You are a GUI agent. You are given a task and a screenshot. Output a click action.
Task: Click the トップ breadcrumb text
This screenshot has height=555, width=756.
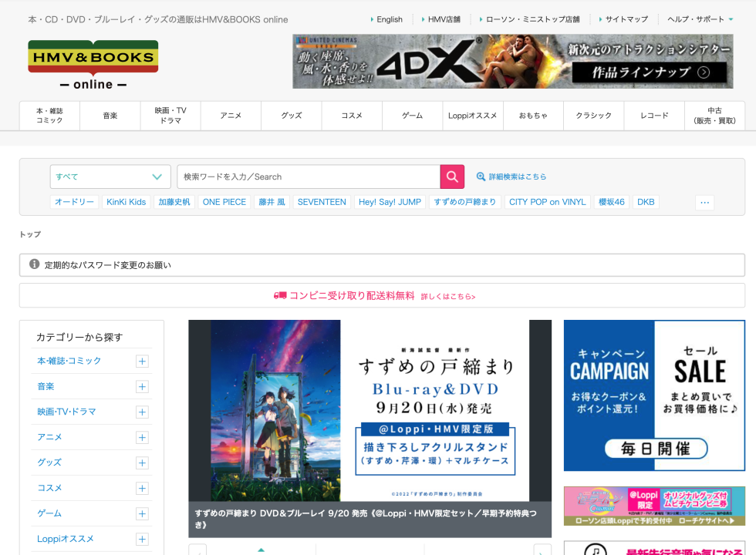[x=30, y=234]
